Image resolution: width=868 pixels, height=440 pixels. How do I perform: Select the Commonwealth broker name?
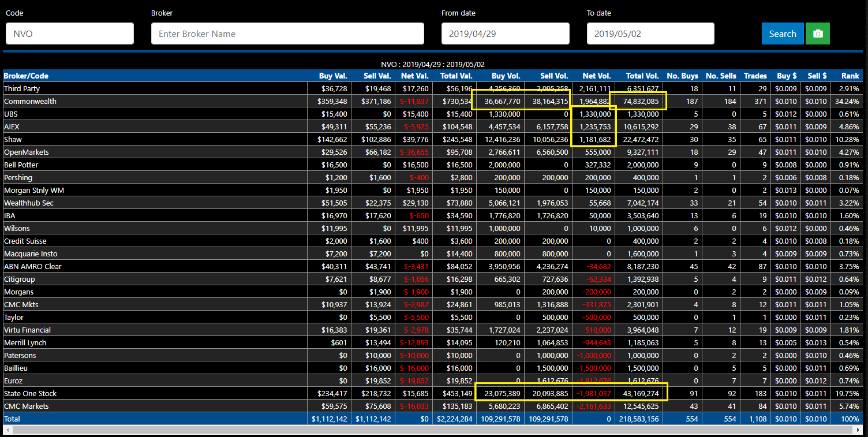click(30, 101)
